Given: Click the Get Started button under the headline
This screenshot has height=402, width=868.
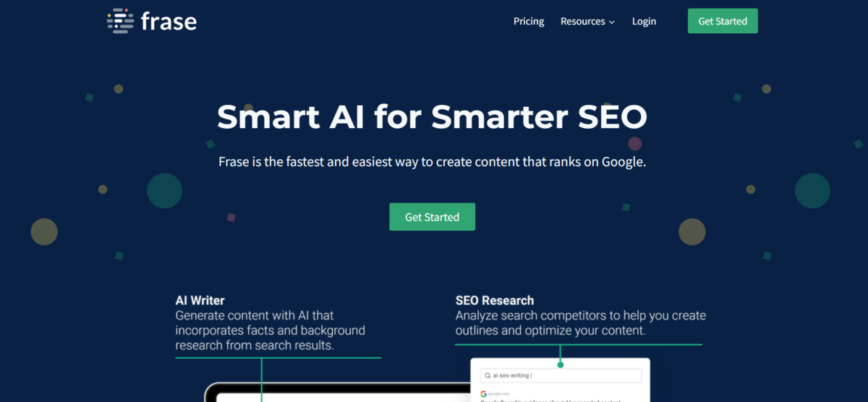Looking at the screenshot, I should [432, 217].
